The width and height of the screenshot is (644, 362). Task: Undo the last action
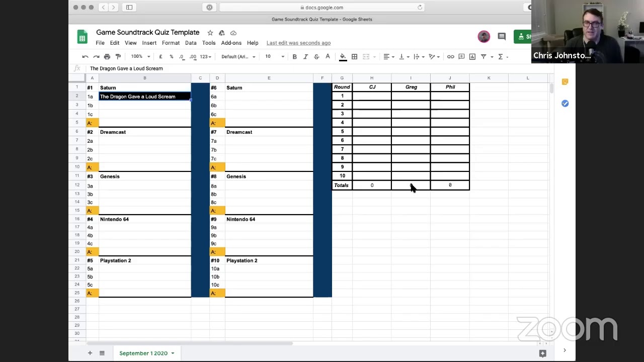85,57
